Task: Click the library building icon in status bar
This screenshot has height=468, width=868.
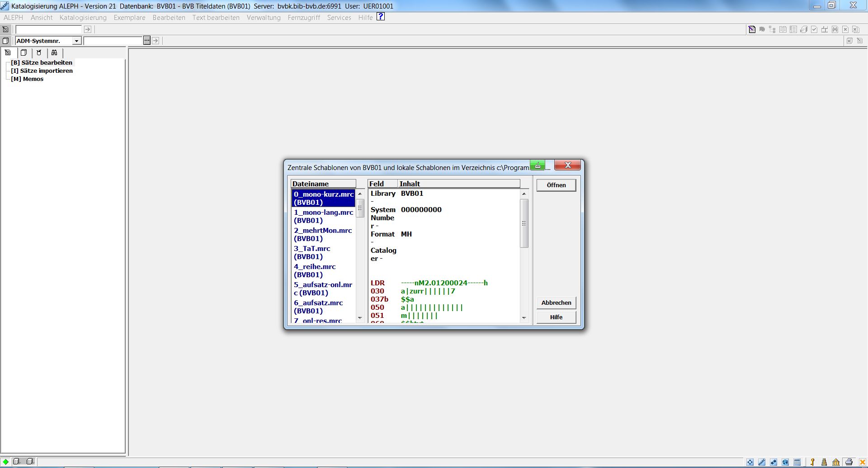Action: pos(836,462)
